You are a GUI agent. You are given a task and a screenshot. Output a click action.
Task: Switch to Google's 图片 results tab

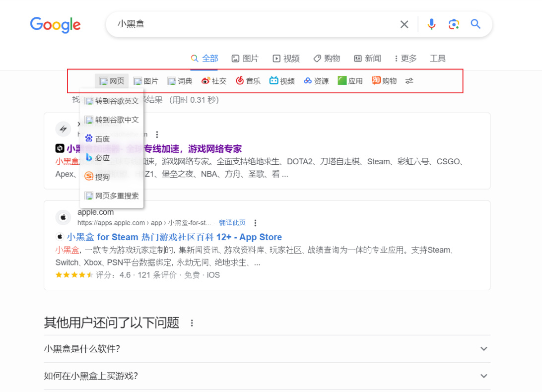tap(245, 59)
